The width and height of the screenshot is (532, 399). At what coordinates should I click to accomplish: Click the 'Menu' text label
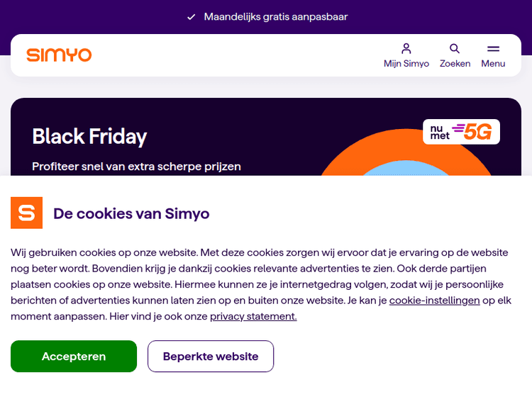point(493,64)
